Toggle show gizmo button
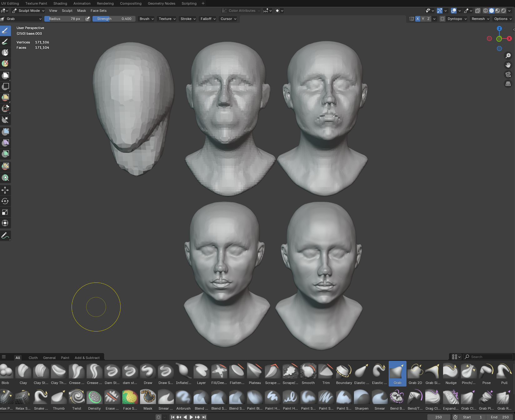515x420 pixels. (x=439, y=11)
